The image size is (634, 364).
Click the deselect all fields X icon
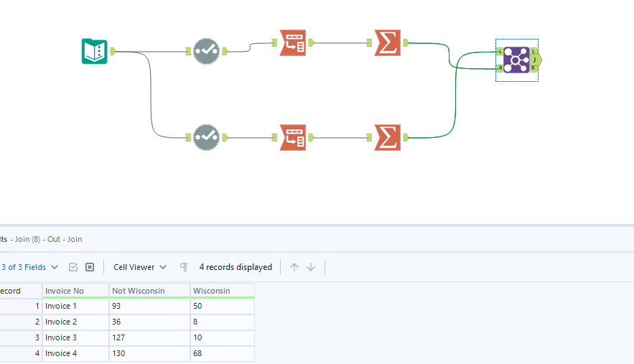pos(90,267)
